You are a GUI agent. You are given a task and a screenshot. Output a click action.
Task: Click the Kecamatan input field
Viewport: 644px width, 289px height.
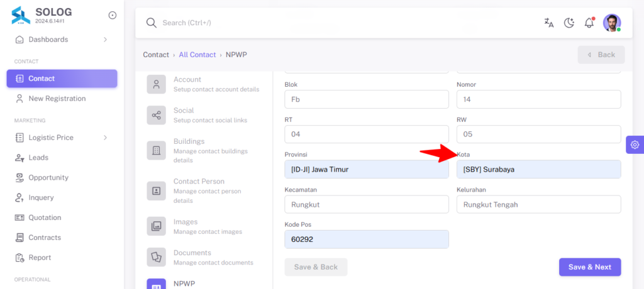point(367,204)
